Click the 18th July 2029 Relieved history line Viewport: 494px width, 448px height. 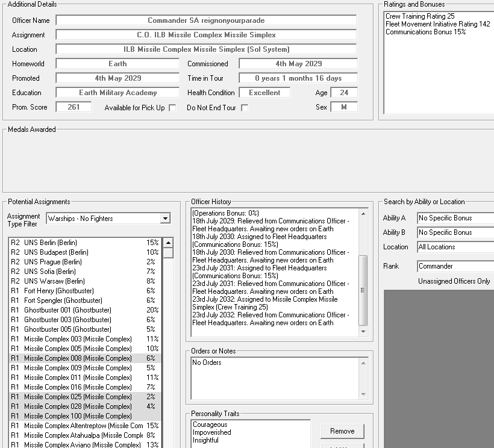(270, 225)
